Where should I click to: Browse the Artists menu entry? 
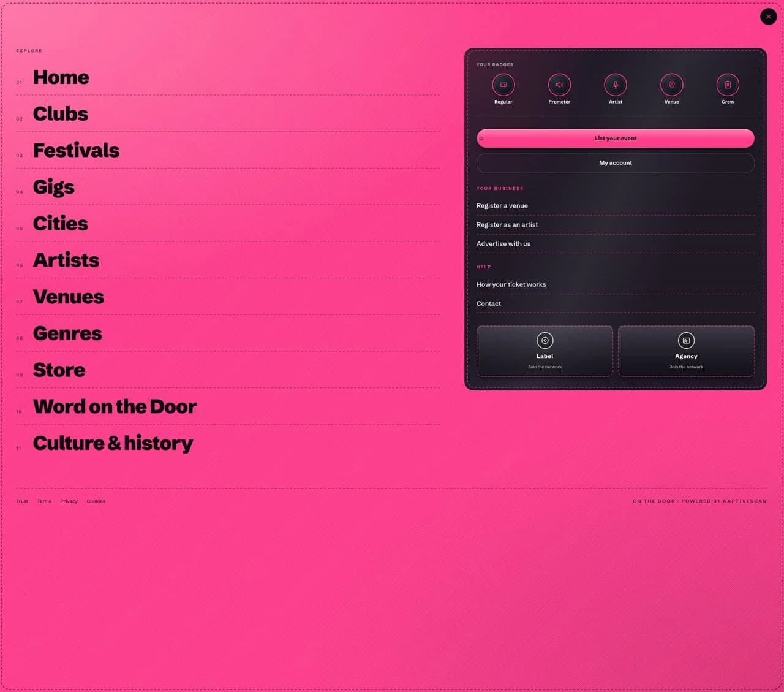(x=66, y=260)
